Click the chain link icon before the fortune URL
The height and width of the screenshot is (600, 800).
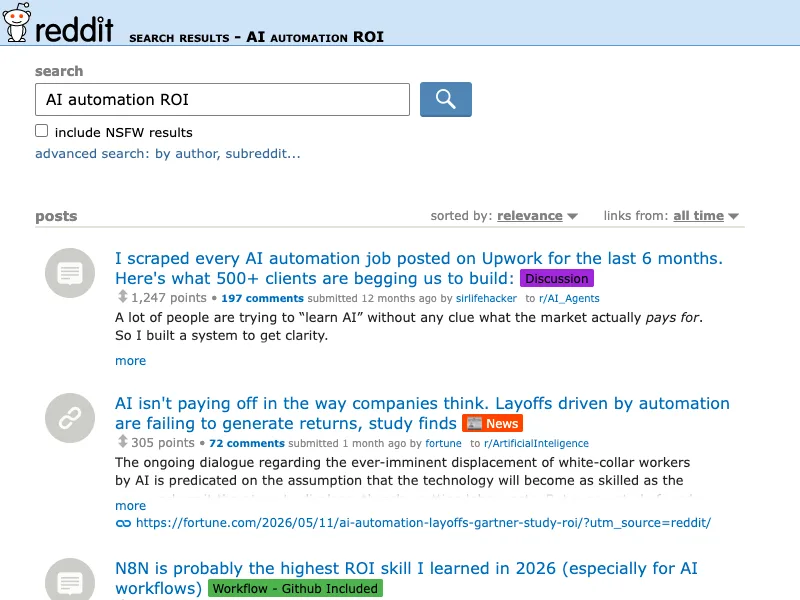pos(123,523)
